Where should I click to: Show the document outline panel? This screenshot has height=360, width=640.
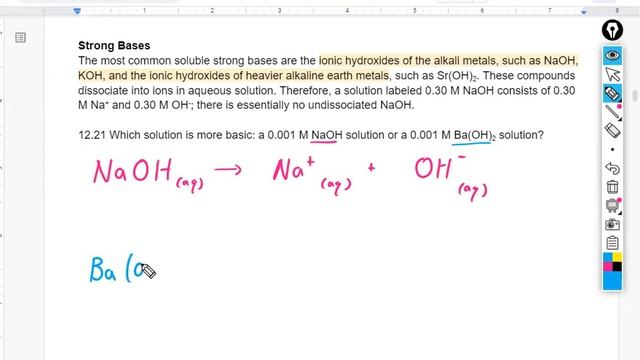click(20, 38)
